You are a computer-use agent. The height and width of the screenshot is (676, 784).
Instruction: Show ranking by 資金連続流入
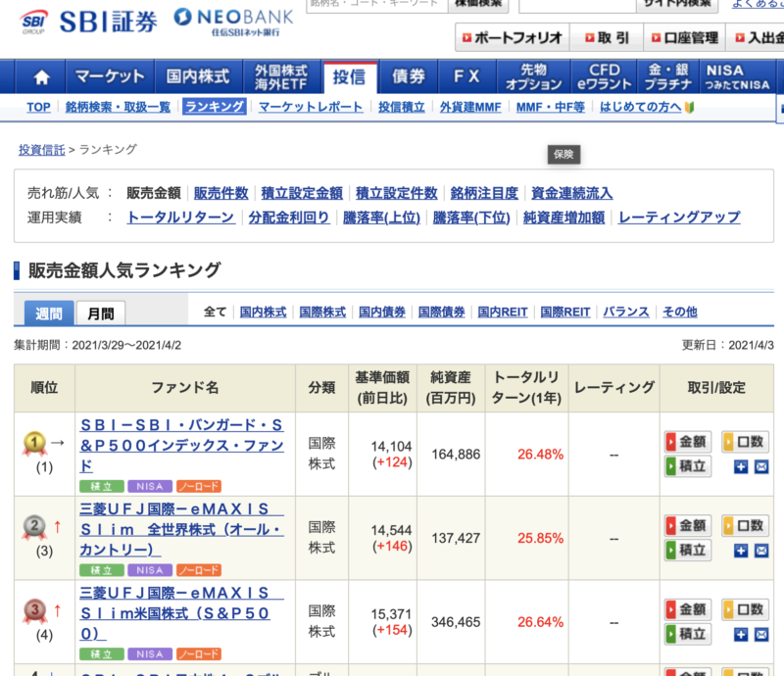click(572, 193)
